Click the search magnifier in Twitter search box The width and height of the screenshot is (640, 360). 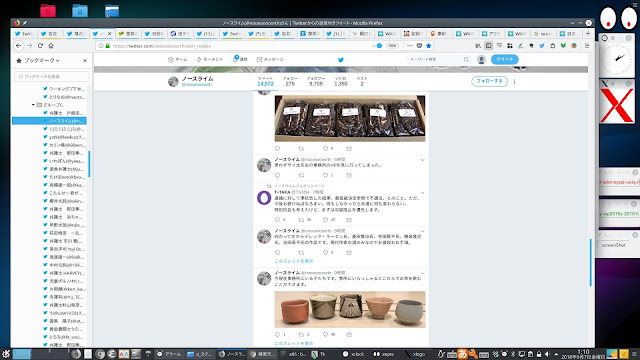point(466,60)
